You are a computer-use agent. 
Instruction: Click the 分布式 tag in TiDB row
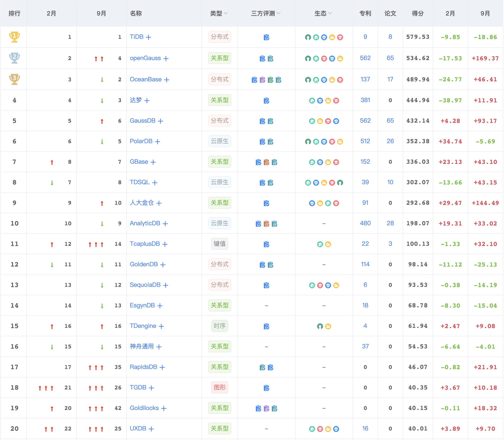pos(220,37)
